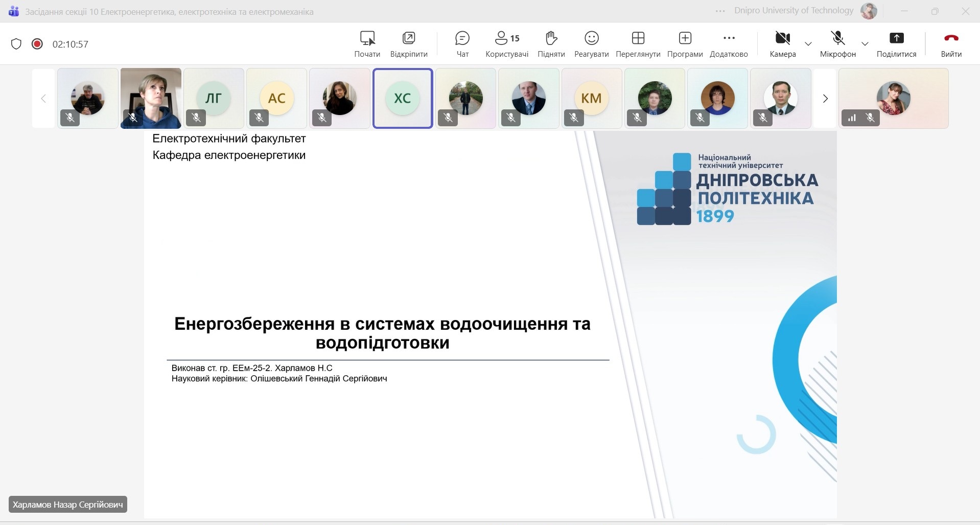Show the participants list (Користувачі)
This screenshot has height=525, width=980.
pyautogui.click(x=506, y=44)
